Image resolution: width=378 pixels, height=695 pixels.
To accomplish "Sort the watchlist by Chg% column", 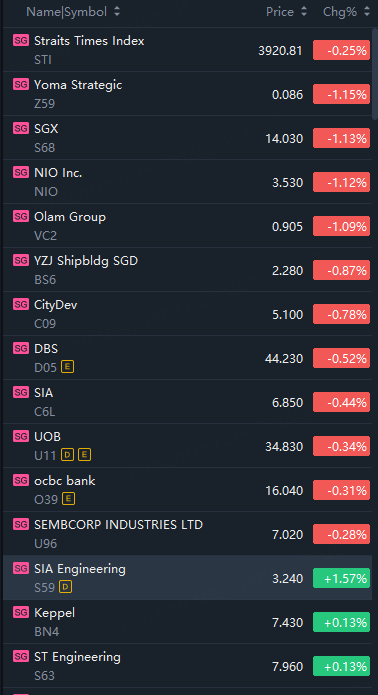I will [366, 12].
